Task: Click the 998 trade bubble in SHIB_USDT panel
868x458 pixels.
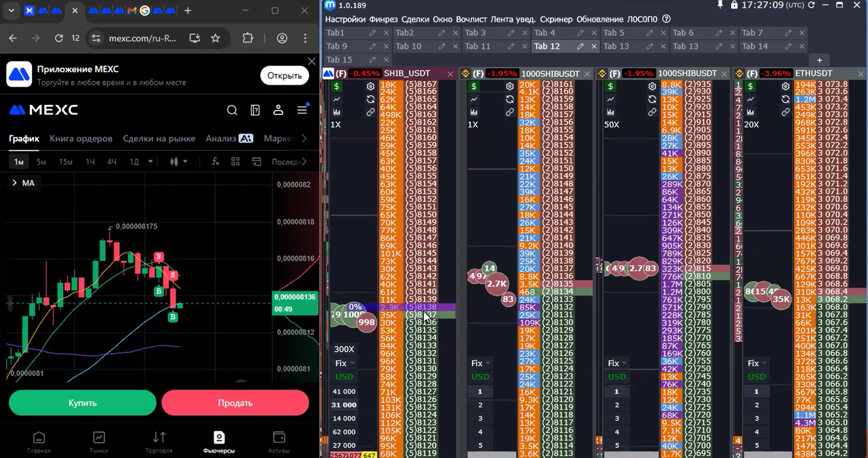Action: (x=366, y=322)
